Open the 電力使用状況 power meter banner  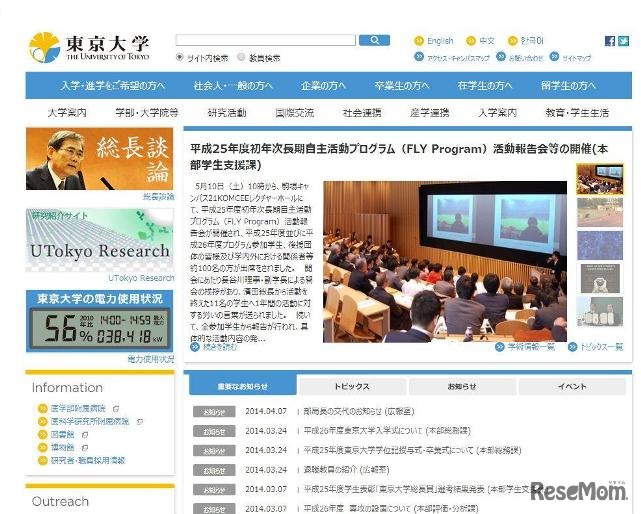[x=99, y=321]
